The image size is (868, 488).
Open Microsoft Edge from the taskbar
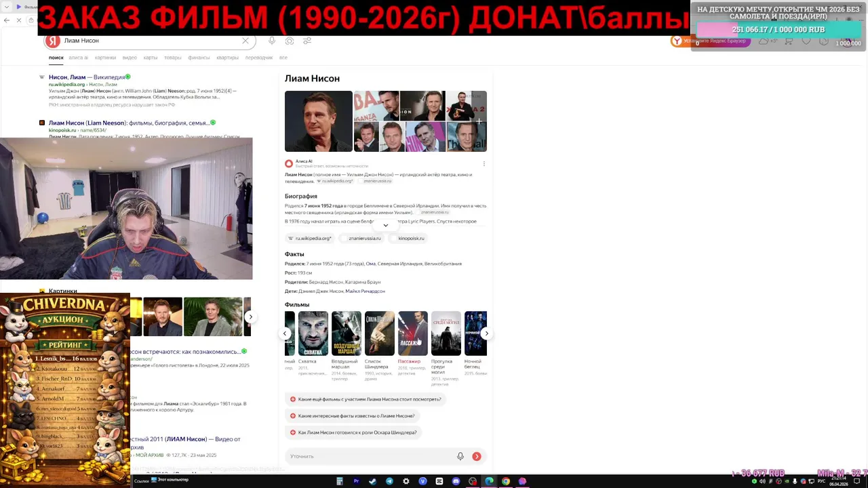pyautogui.click(x=489, y=481)
